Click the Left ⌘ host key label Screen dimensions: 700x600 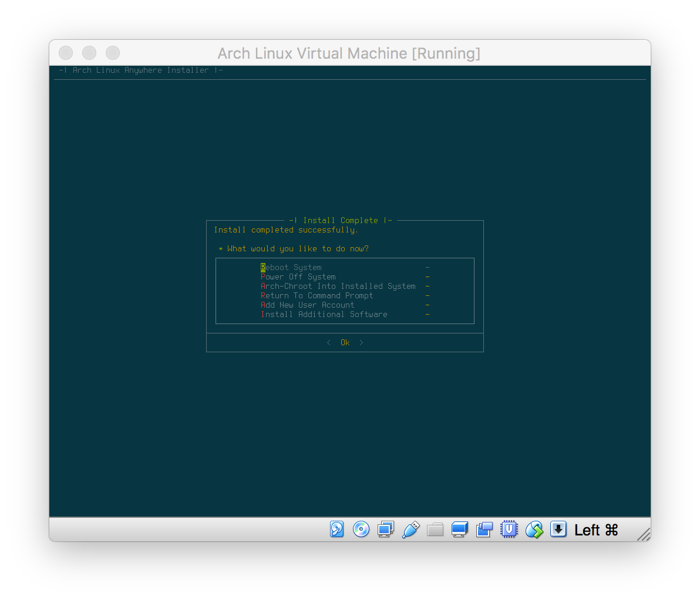[x=596, y=530]
